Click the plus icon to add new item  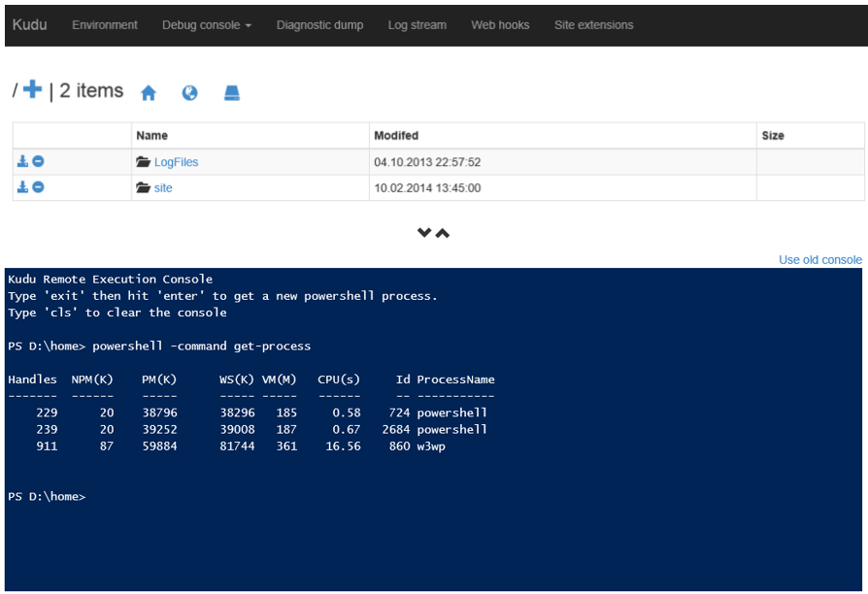tap(33, 90)
